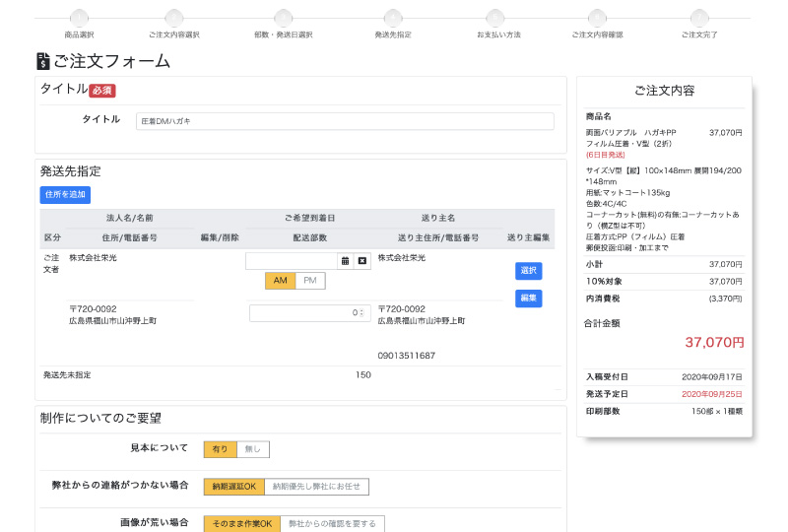Open the calendar date picker icon
This screenshot has width=788, height=532.
(345, 261)
